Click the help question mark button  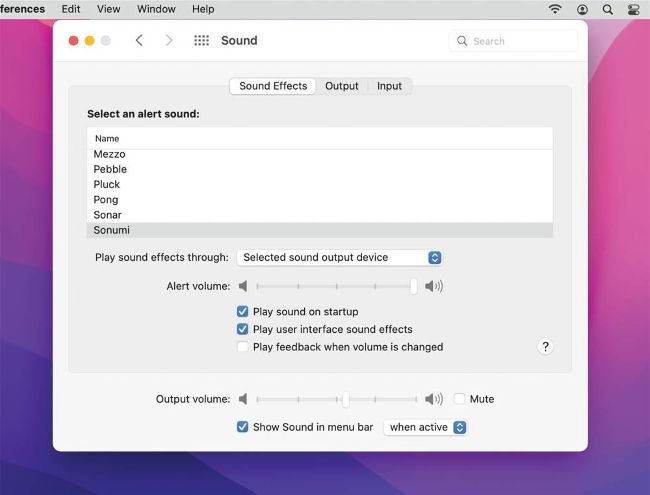pyautogui.click(x=545, y=347)
